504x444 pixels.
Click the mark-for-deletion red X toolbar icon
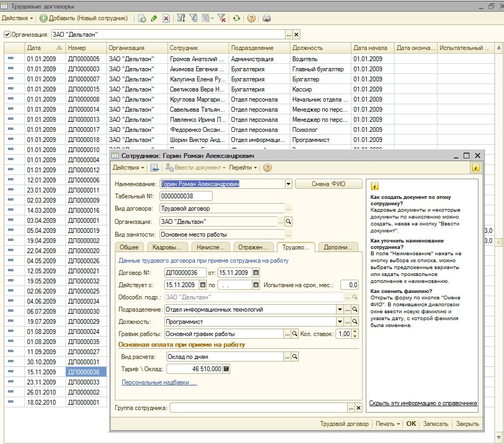166,18
